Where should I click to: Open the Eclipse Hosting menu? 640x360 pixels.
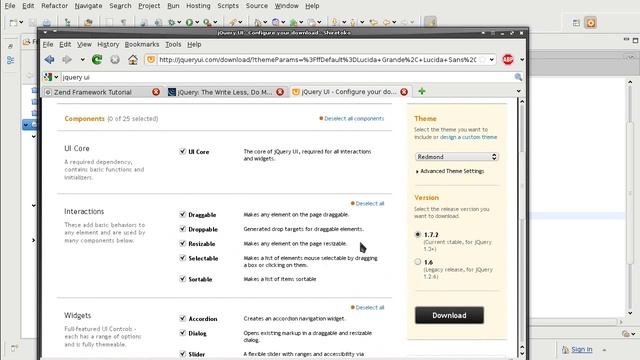(198, 6)
